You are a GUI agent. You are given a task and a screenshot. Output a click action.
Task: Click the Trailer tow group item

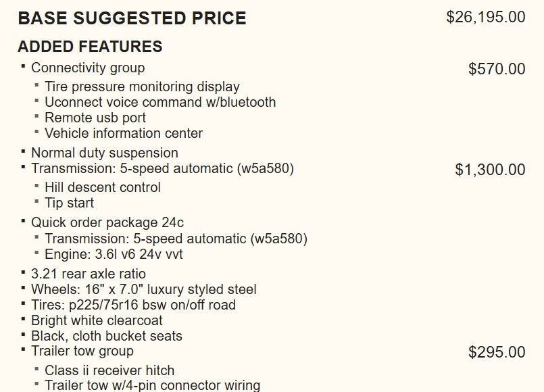pos(82,351)
